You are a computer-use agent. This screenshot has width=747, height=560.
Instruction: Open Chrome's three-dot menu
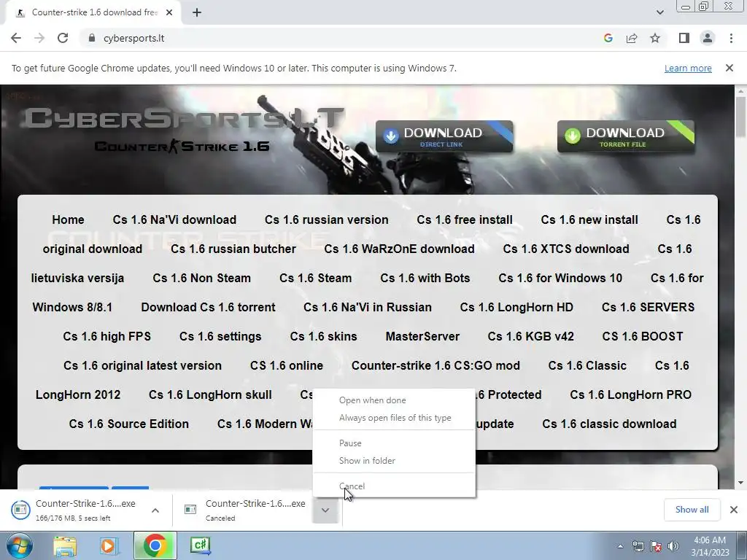coord(731,38)
